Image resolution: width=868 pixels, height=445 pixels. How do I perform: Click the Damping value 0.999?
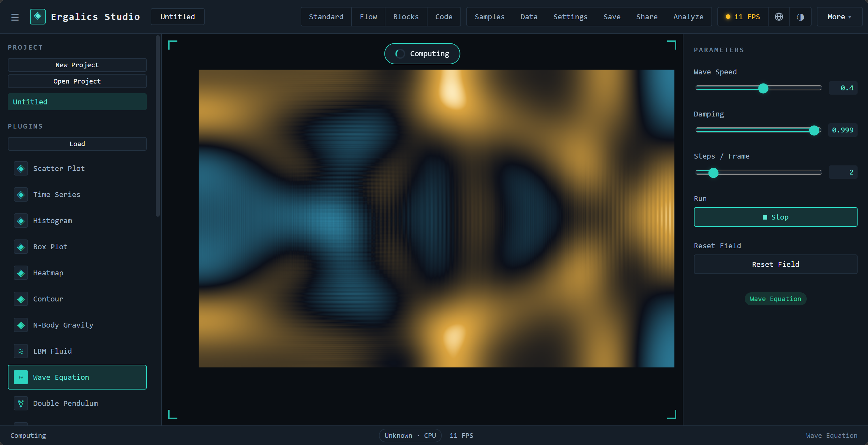[x=843, y=130]
